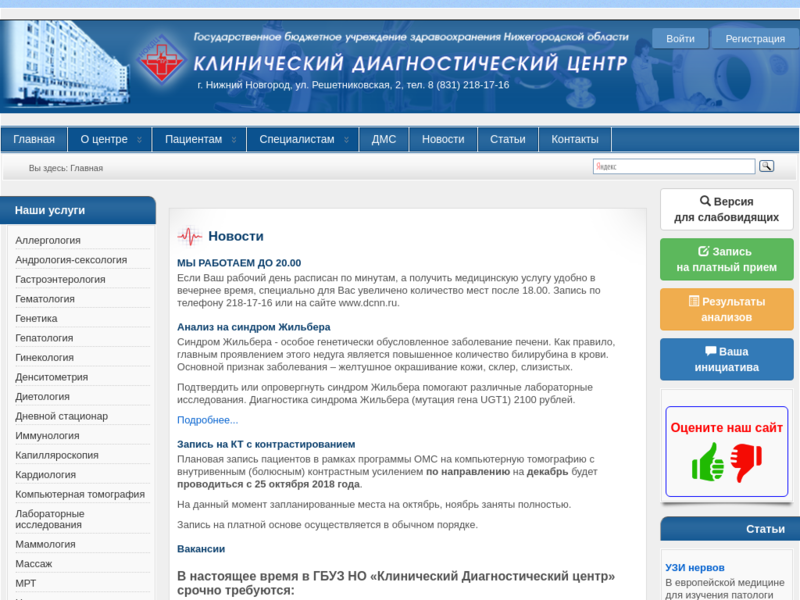Click the Новости section heading

pos(236,236)
